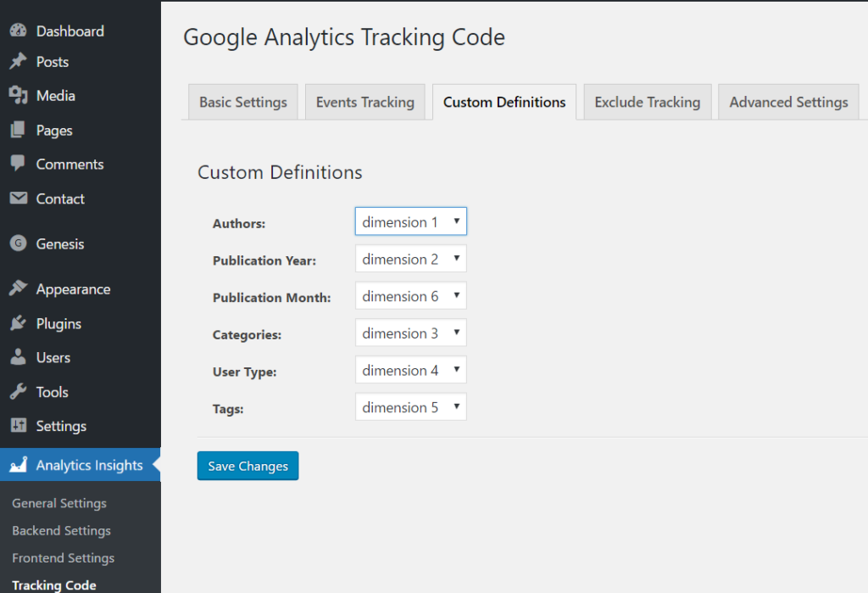Go to the Plugins menu label
This screenshot has width=868, height=593.
[x=58, y=324]
